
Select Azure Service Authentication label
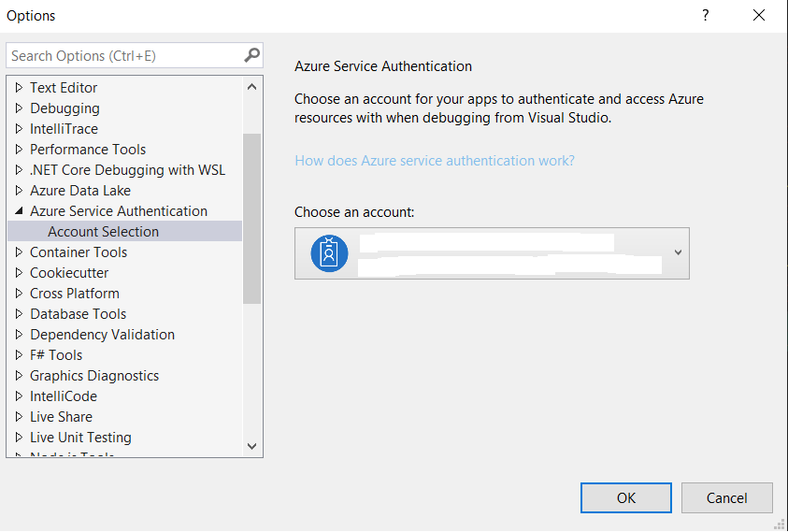tap(119, 211)
